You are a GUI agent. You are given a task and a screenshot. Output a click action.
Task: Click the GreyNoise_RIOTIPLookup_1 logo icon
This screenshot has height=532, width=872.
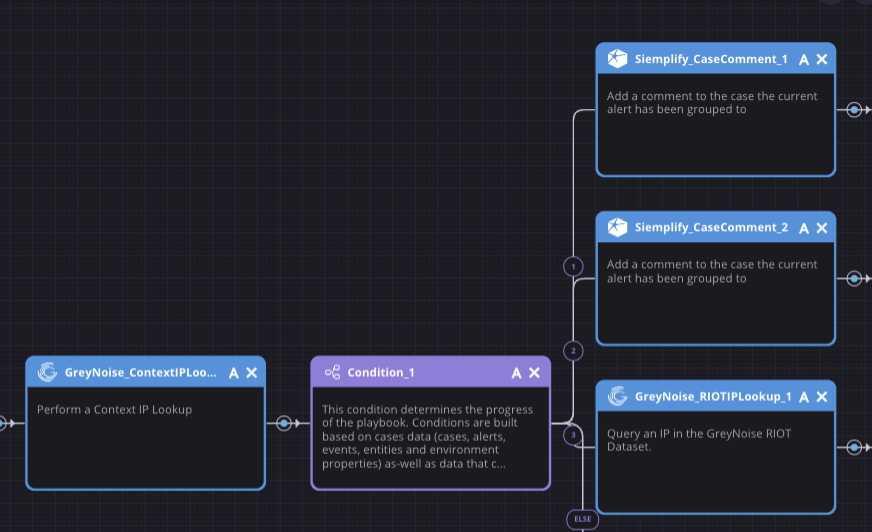tap(617, 396)
